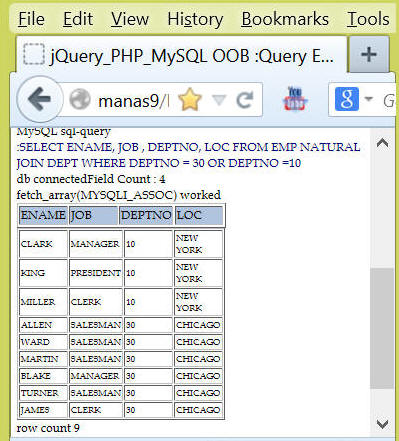399x441 pixels.
Task: Click the Google search engine icon
Action: tap(347, 99)
